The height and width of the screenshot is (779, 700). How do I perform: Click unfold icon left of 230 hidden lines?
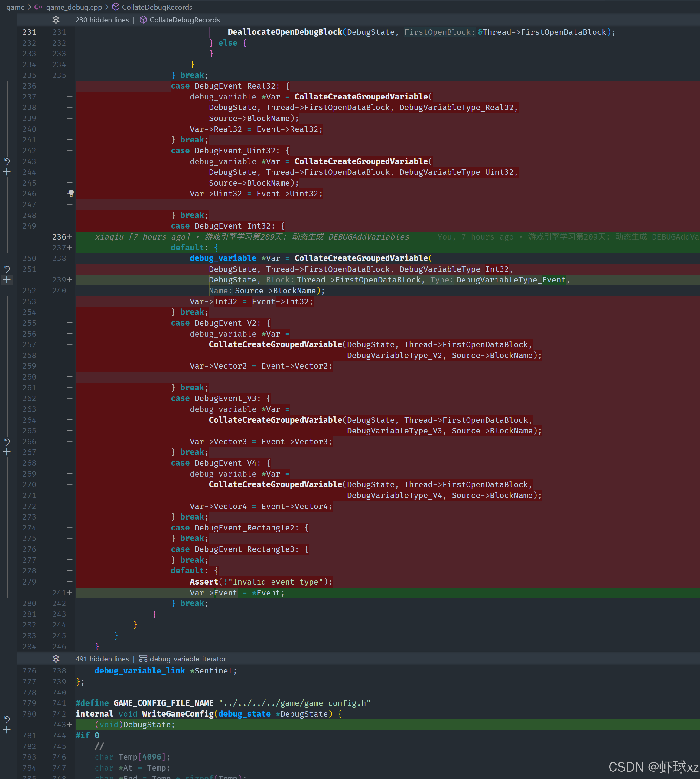[56, 20]
